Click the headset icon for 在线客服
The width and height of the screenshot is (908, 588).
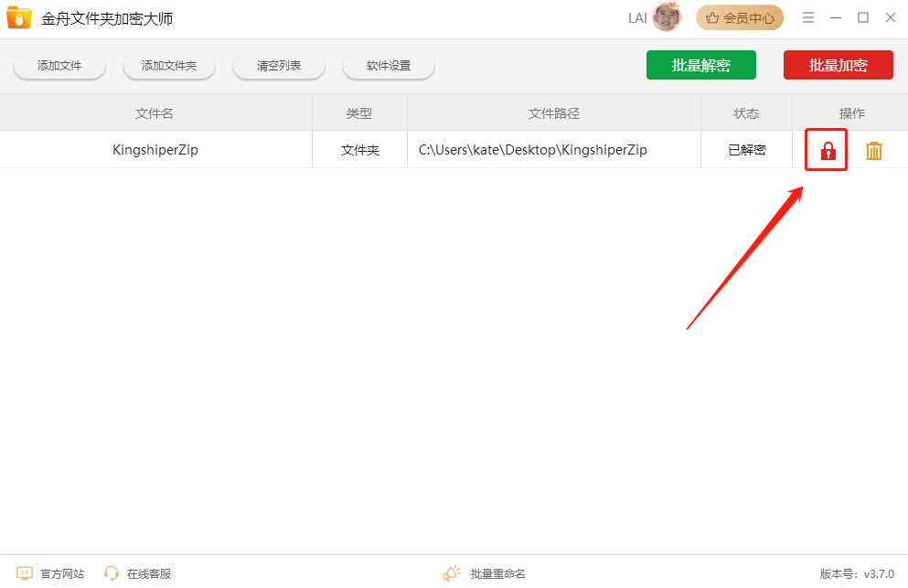point(112,573)
